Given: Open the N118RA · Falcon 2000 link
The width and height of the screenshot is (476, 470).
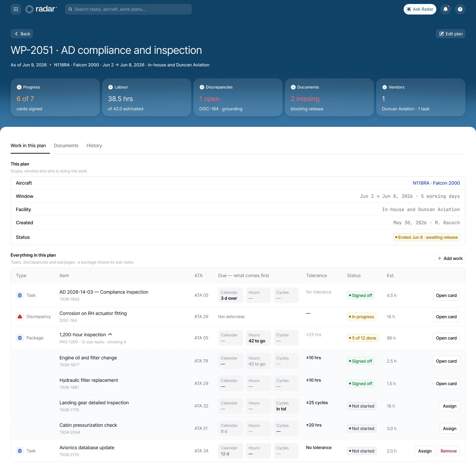Looking at the screenshot, I should pyautogui.click(x=436, y=183).
